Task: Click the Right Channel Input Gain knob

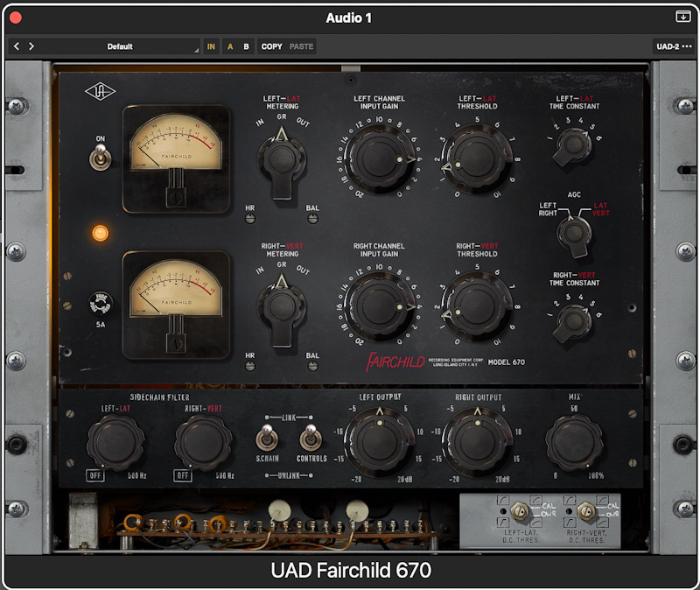Action: point(380,307)
